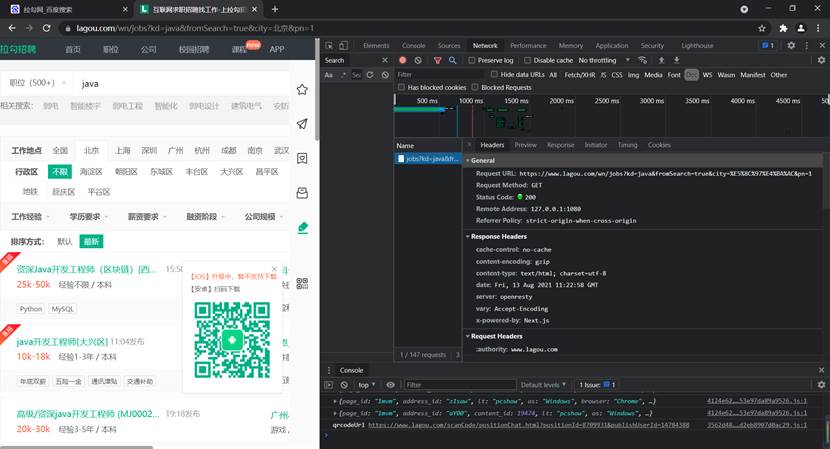Image resolution: width=830 pixels, height=449 pixels.
Task: Click the console live expression eye icon
Action: 391,385
